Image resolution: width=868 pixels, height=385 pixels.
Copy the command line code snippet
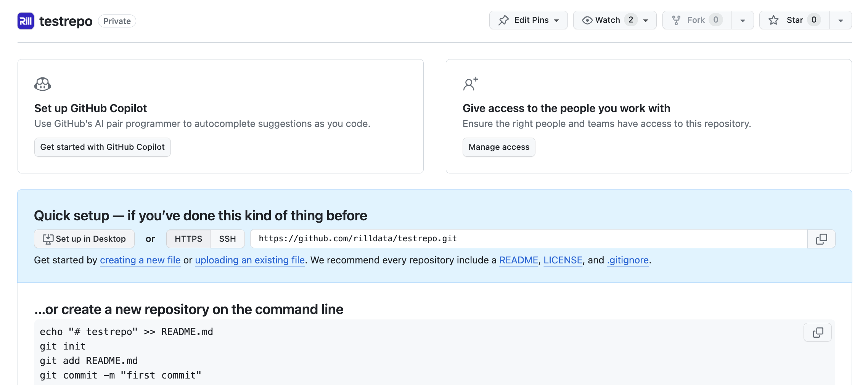[818, 332]
